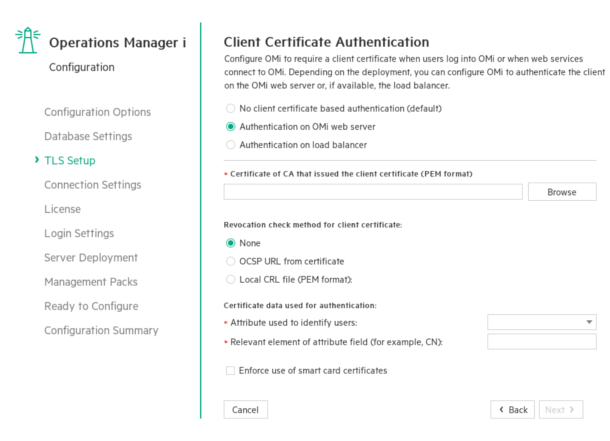This screenshot has height=441, width=610.
Task: Go Back to the previous page
Action: point(512,410)
